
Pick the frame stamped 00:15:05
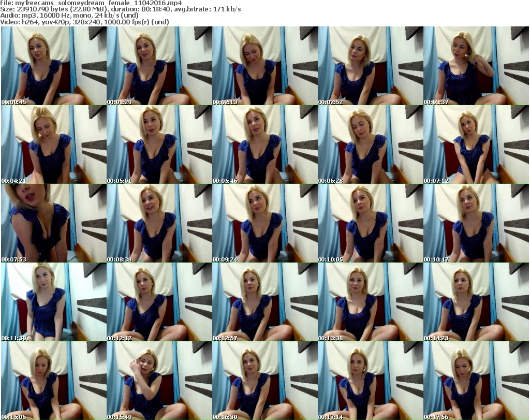54,381
